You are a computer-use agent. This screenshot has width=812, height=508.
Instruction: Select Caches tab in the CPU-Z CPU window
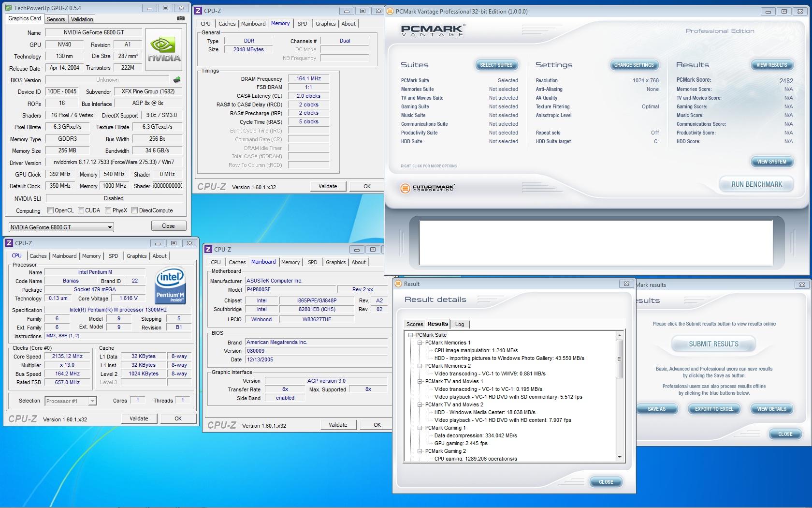[x=38, y=256]
